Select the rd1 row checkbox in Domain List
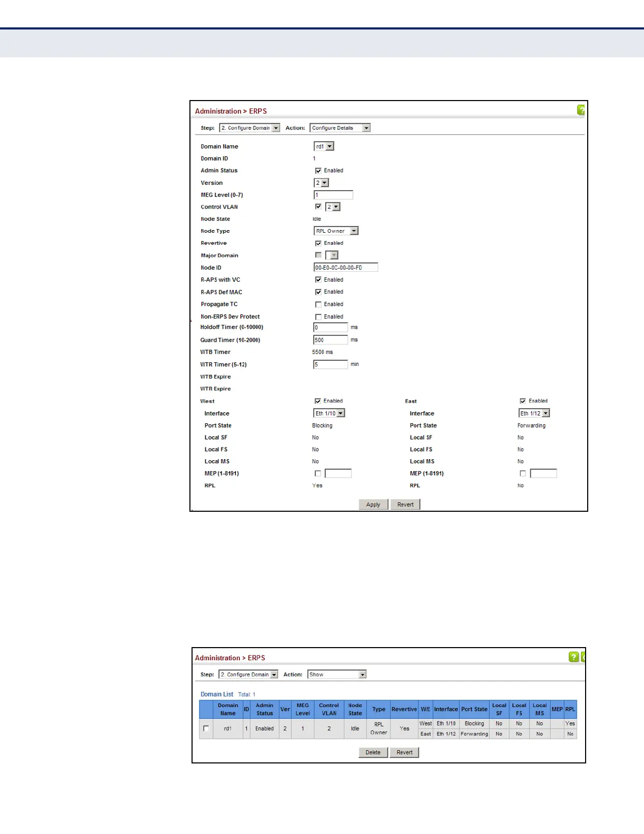Screen dimensions: 644x834 pyautogui.click(x=206, y=729)
